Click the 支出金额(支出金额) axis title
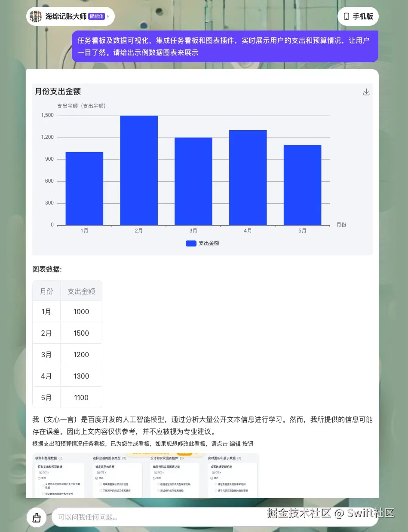The width and height of the screenshot is (408, 532). tap(82, 106)
